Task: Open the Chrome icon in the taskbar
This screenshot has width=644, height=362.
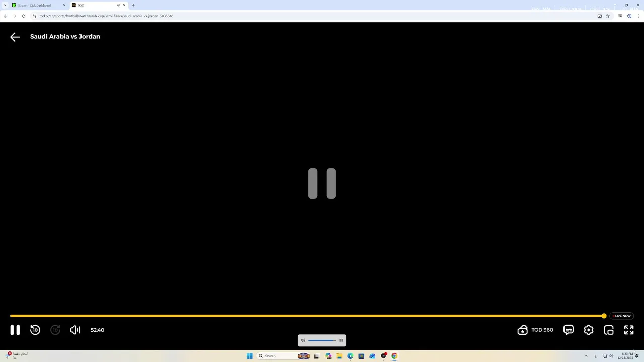Action: coord(394,356)
